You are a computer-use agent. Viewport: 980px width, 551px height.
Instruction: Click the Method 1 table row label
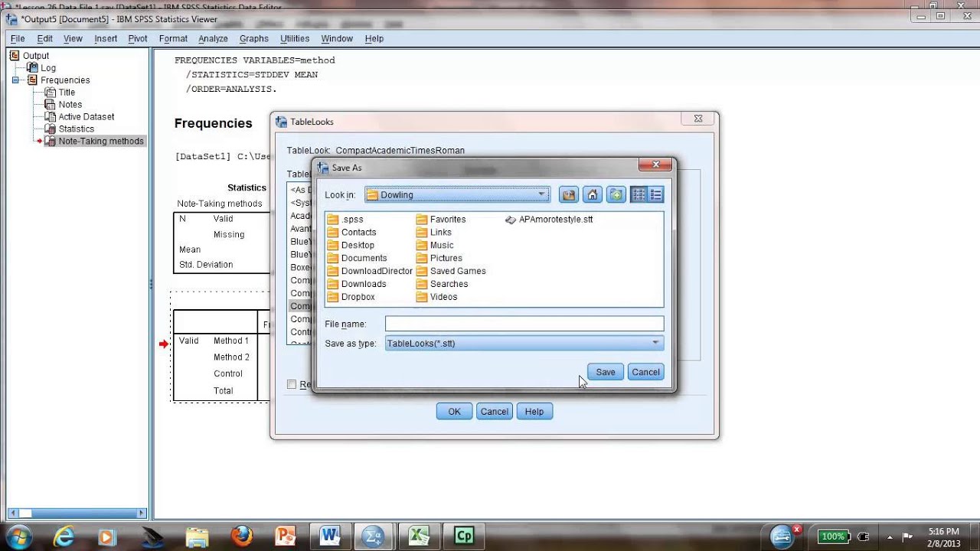[x=230, y=341]
